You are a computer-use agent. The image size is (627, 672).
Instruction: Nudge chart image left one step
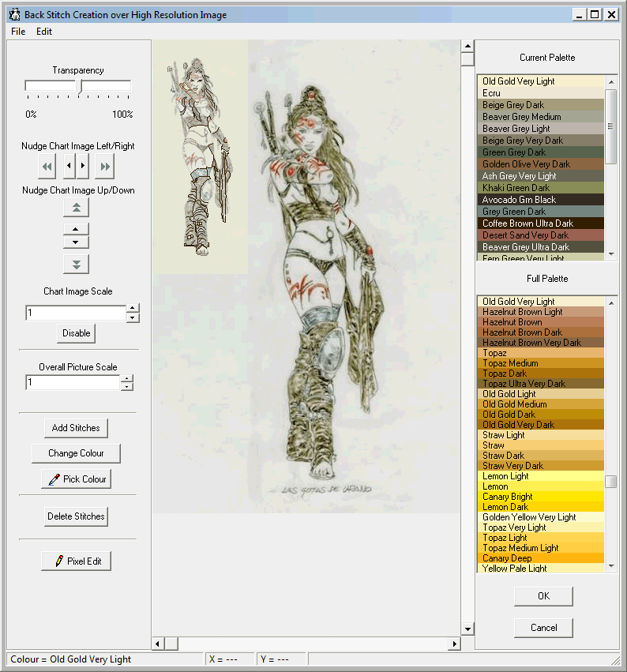69,166
